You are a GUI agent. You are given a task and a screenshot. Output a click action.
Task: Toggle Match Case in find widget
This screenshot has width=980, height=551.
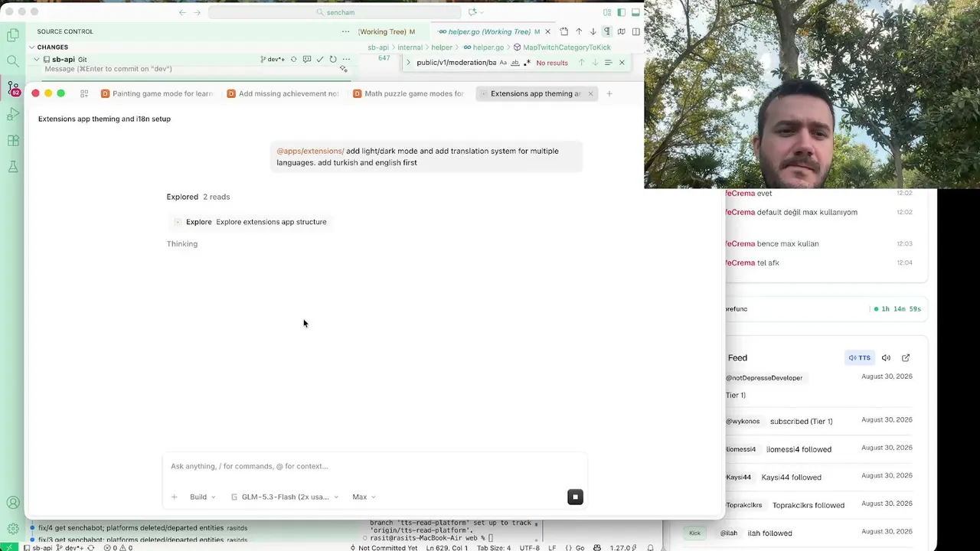pyautogui.click(x=503, y=63)
